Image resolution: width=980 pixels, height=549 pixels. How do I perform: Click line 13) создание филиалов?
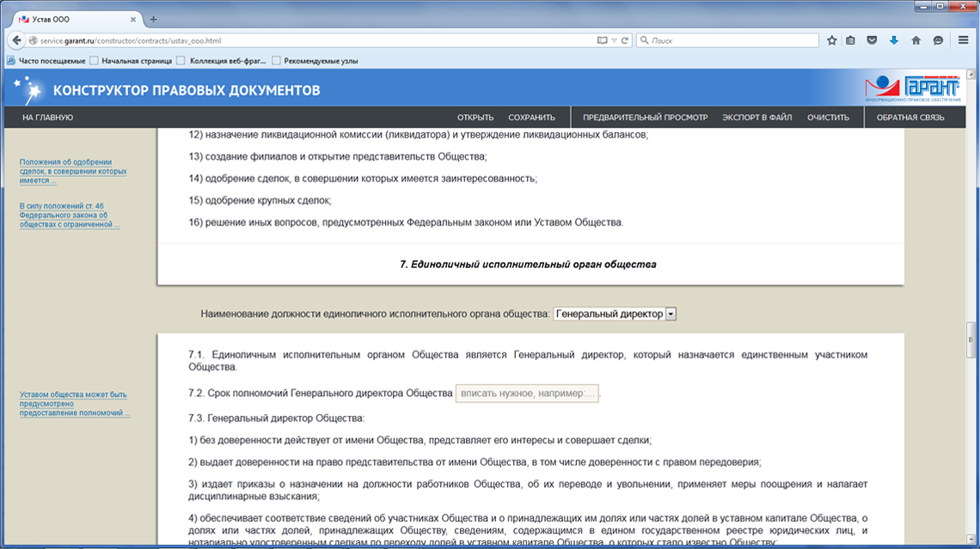click(x=338, y=156)
